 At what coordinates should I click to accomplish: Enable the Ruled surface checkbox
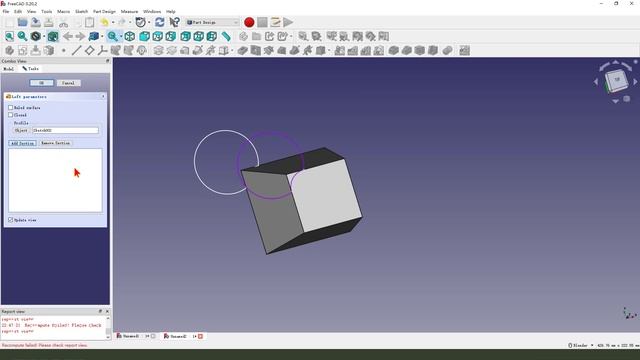[11, 108]
